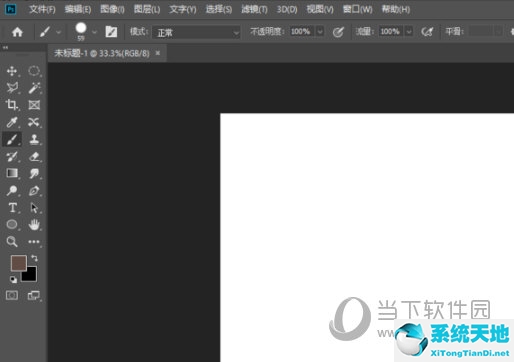The image size is (514, 362).
Task: Select the Pen tool
Action: 34,191
